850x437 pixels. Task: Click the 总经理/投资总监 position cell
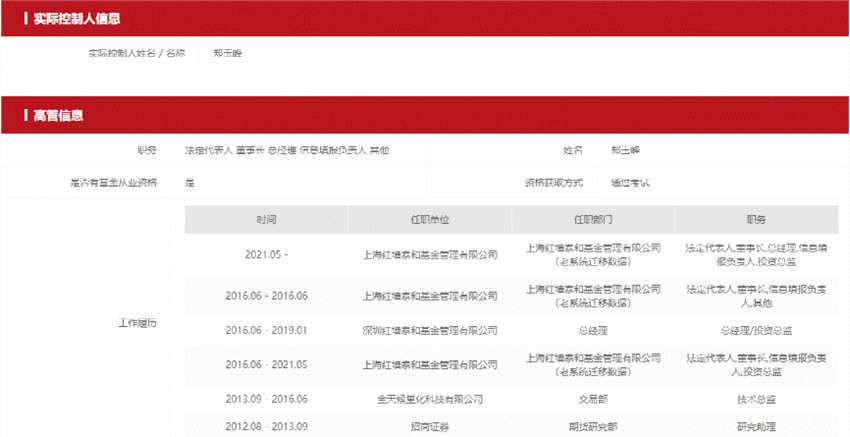click(x=757, y=330)
